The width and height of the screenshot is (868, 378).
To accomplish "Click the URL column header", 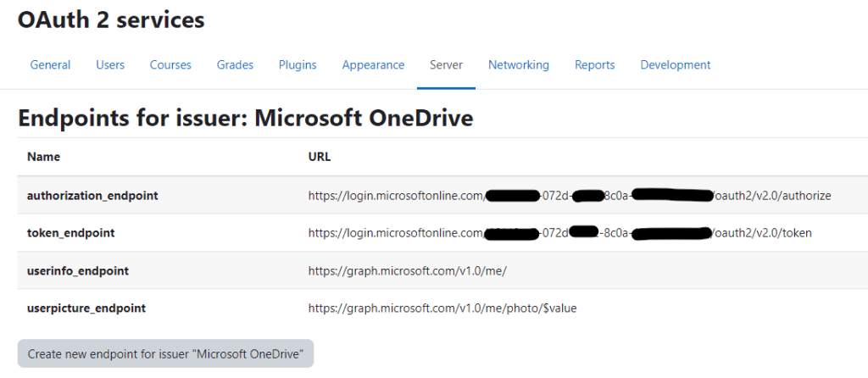I will [x=320, y=157].
